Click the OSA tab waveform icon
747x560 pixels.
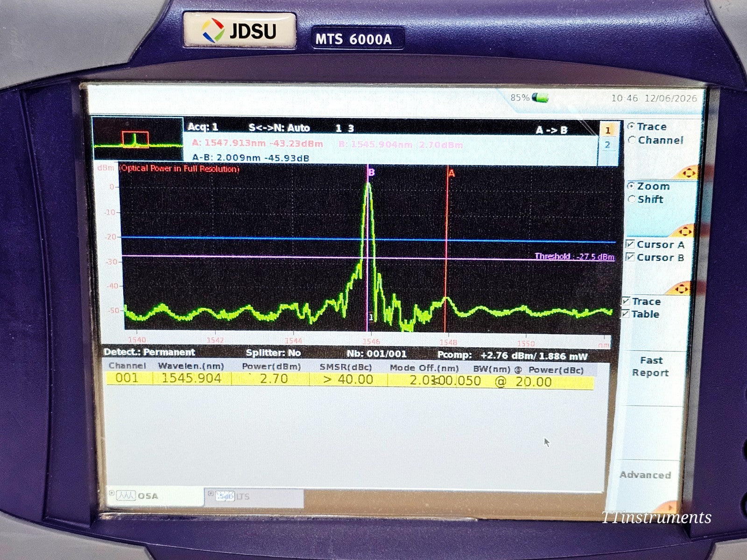[x=126, y=496]
